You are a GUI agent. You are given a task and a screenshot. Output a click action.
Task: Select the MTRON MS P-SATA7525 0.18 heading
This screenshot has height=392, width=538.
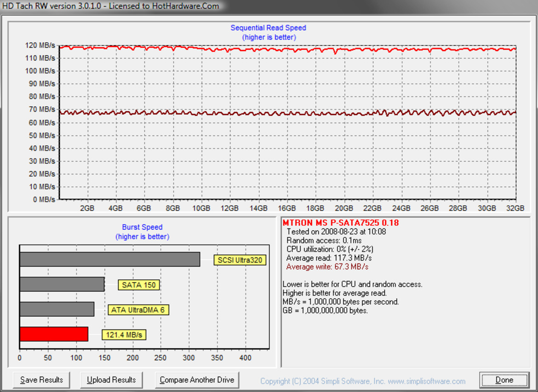click(x=341, y=222)
